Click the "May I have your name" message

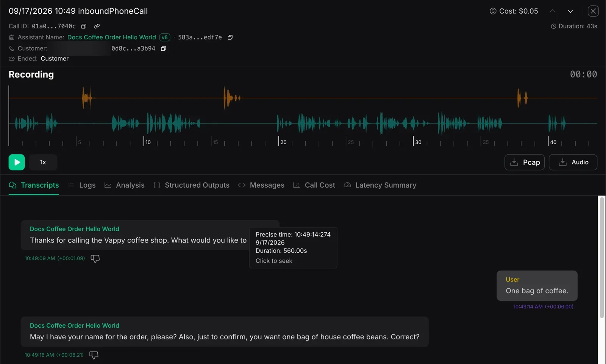[225, 331]
